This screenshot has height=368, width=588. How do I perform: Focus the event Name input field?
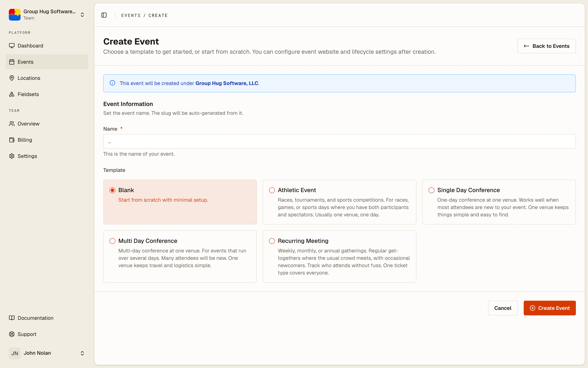pos(339,141)
